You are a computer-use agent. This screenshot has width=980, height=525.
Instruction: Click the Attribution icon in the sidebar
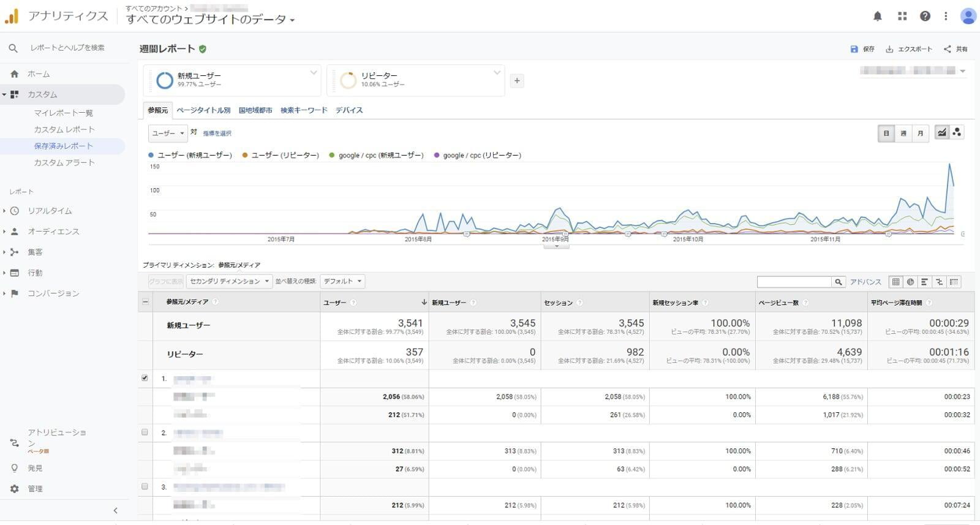pos(15,442)
